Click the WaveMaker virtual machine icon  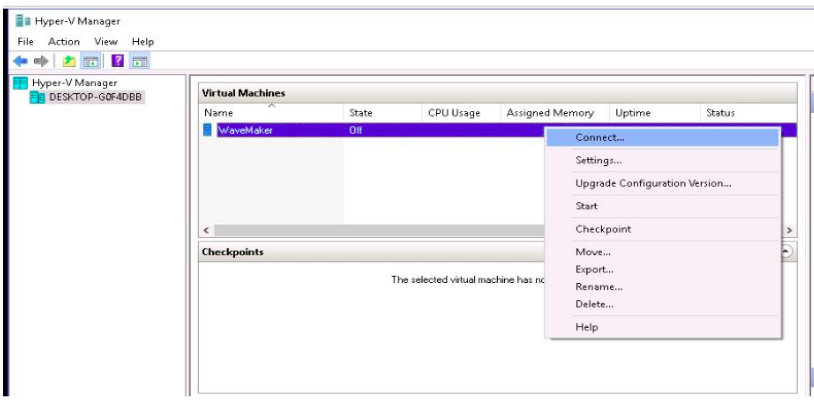pyautogui.click(x=208, y=130)
